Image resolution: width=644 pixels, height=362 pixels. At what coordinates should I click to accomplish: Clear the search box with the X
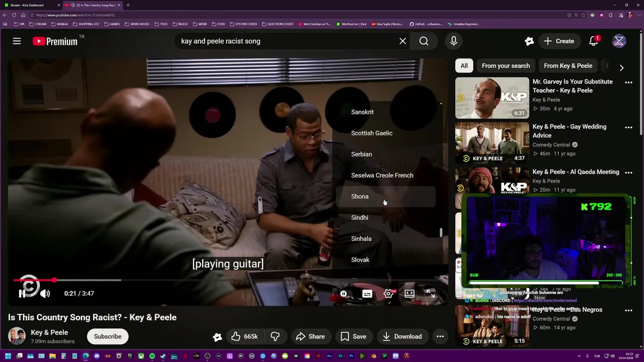(403, 41)
